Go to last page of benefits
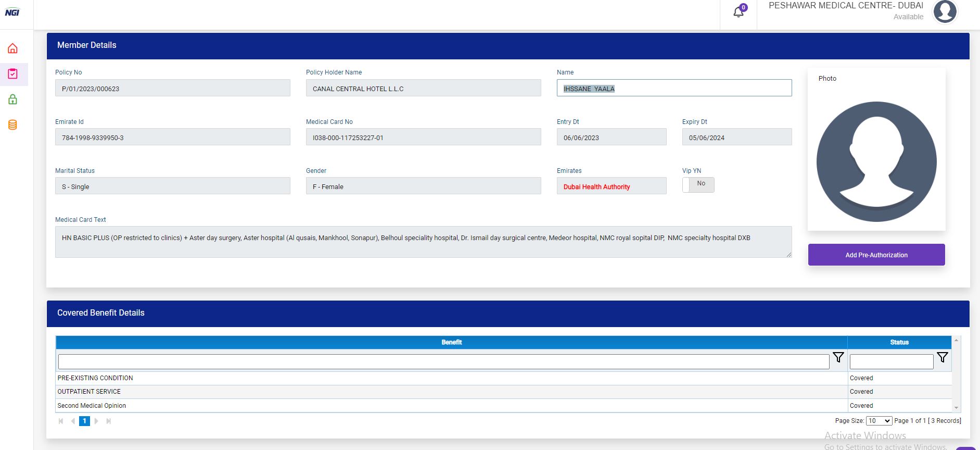This screenshot has width=980, height=450. pos(108,421)
